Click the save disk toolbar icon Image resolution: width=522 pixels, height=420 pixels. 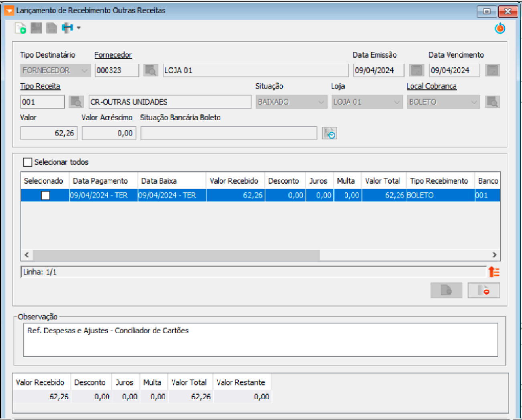point(36,28)
